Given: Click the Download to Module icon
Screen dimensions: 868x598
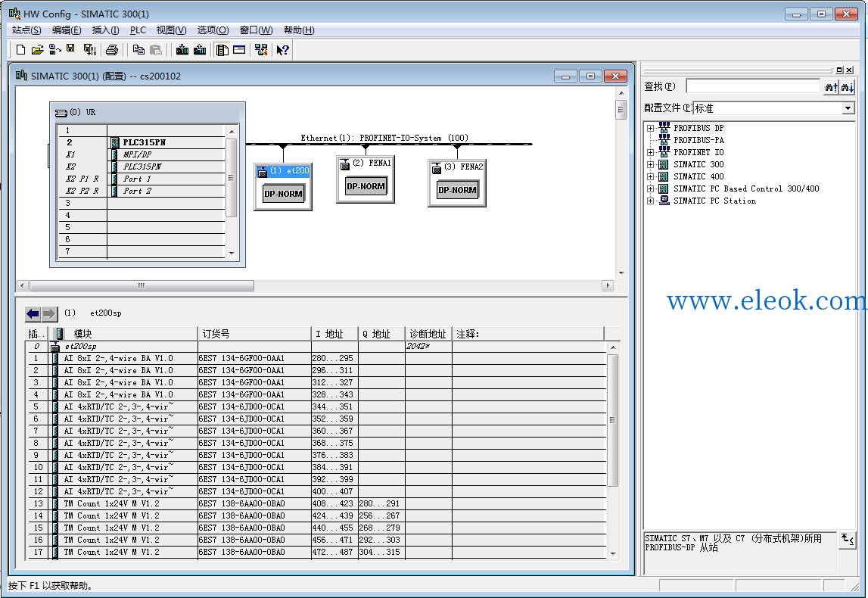Looking at the screenshot, I should coord(182,50).
